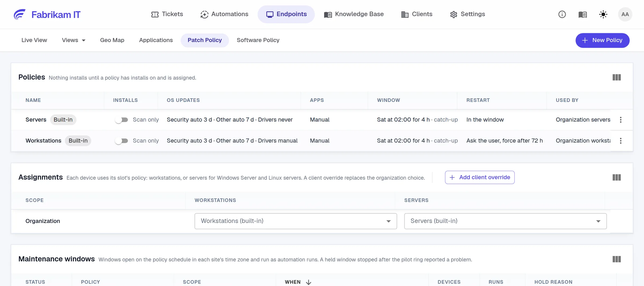Open Clients in the top navigation

click(x=417, y=14)
